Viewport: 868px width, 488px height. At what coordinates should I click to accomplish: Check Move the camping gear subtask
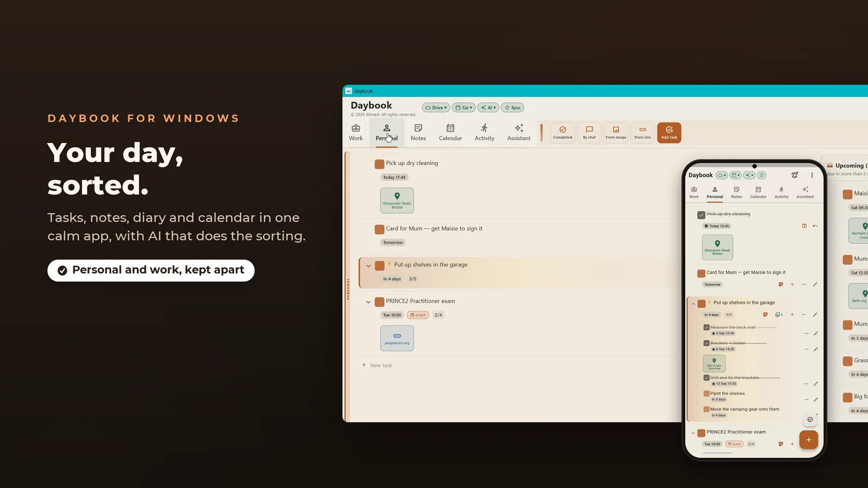click(x=706, y=409)
